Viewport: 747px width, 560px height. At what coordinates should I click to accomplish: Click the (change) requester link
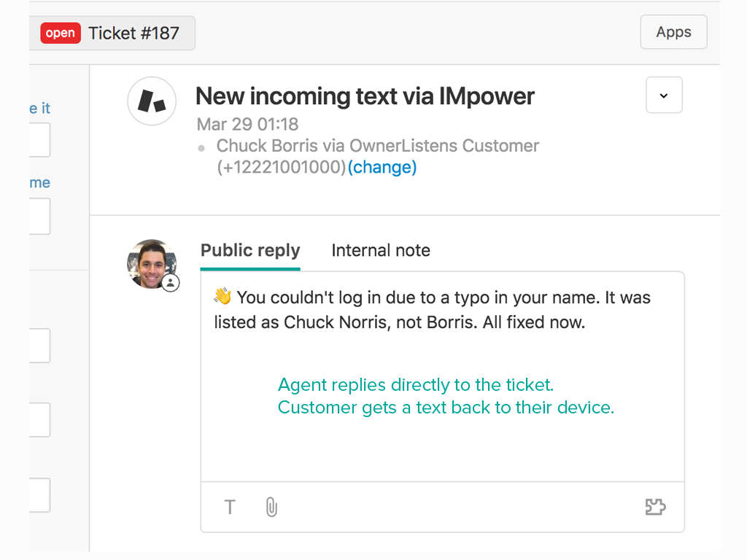point(382,167)
